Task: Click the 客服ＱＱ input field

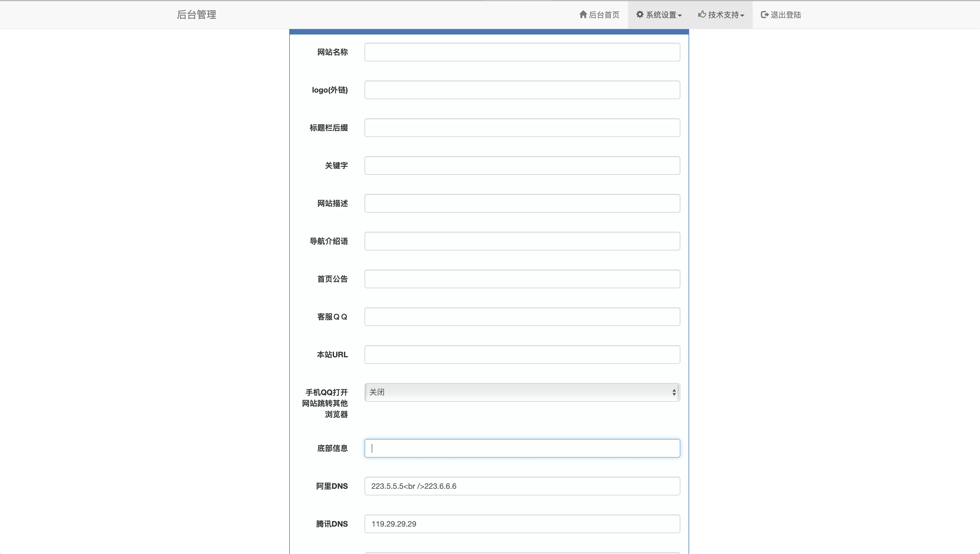Action: [522, 316]
